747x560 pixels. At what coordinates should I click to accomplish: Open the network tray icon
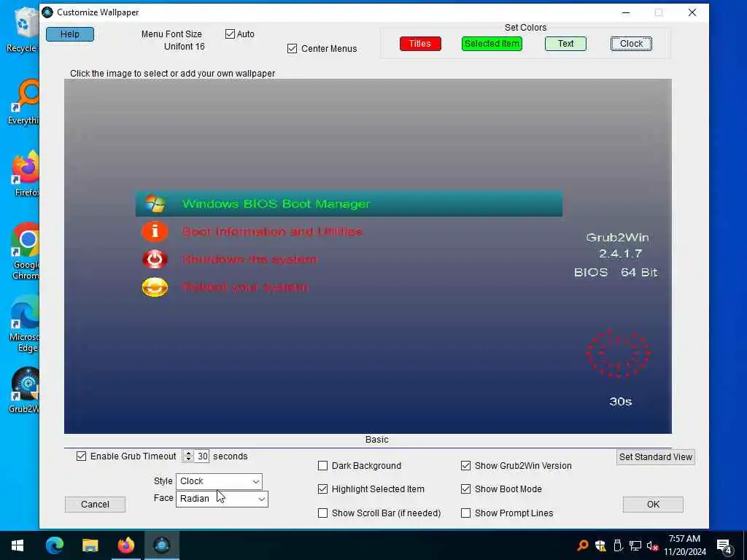click(x=635, y=545)
